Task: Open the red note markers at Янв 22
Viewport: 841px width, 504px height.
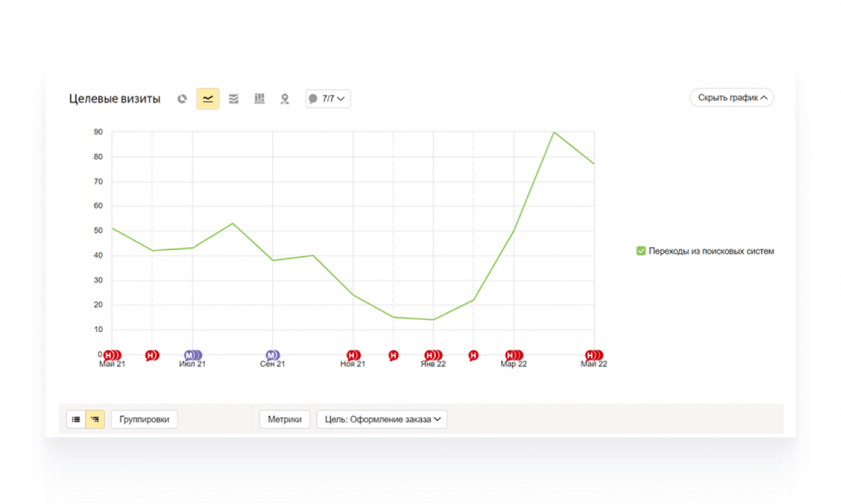Action: pos(433,355)
